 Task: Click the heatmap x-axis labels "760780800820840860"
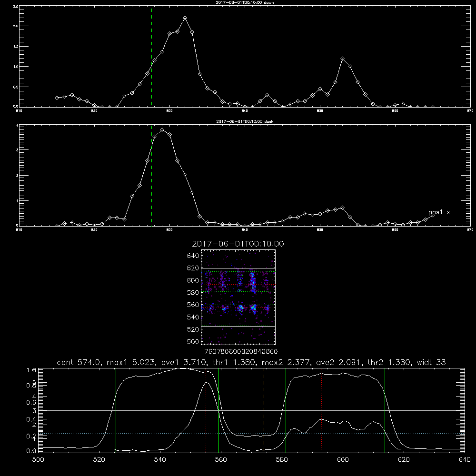pyautogui.click(x=241, y=351)
